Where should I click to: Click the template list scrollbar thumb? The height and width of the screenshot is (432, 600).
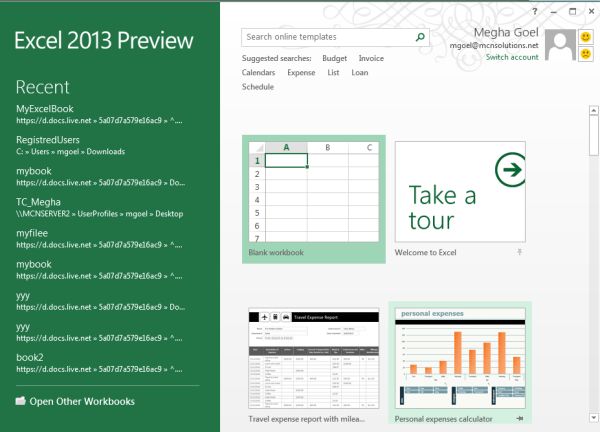[593, 135]
